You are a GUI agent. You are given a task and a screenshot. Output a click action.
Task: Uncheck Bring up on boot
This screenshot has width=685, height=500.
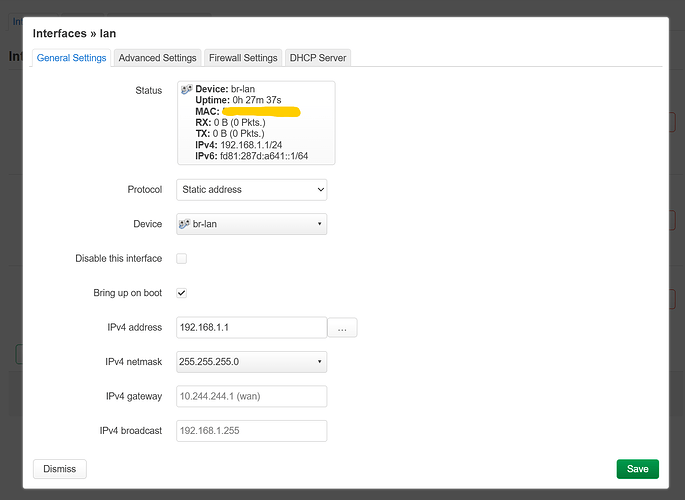[x=181, y=293]
